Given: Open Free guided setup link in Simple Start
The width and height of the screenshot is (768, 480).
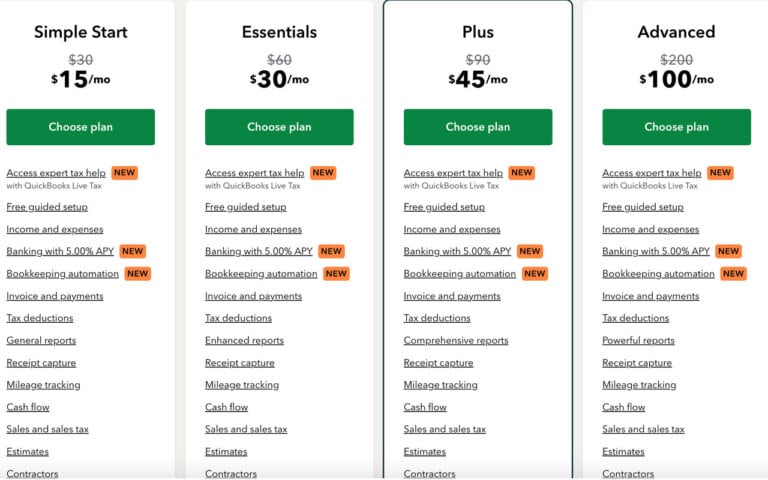Looking at the screenshot, I should 47,207.
